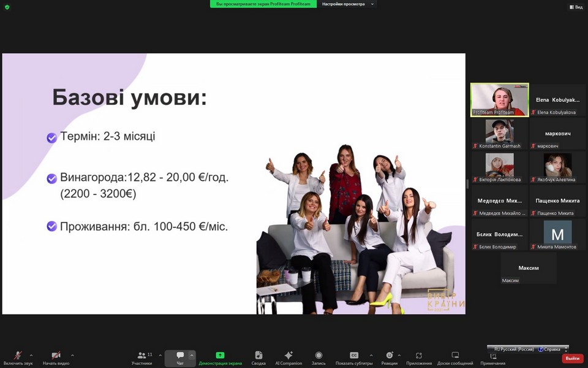
Task: Expand audio options arrow beside microphone
Action: point(31,355)
